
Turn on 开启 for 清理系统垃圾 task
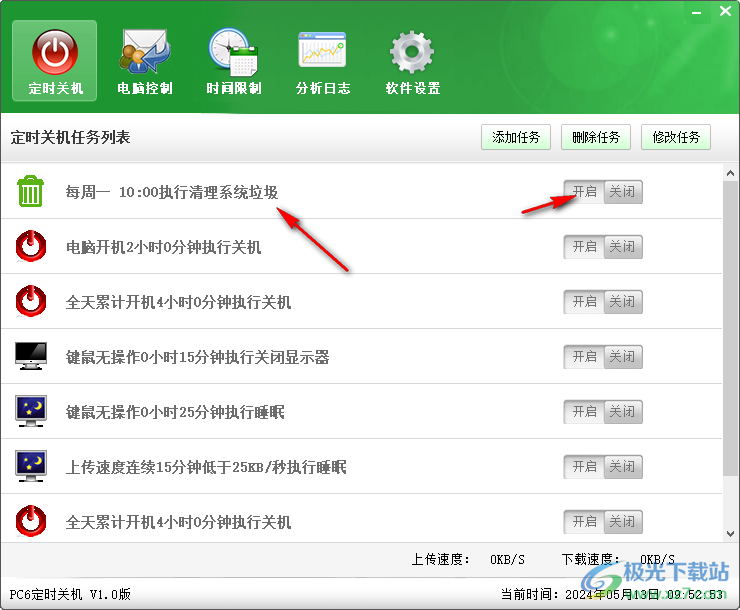(584, 192)
